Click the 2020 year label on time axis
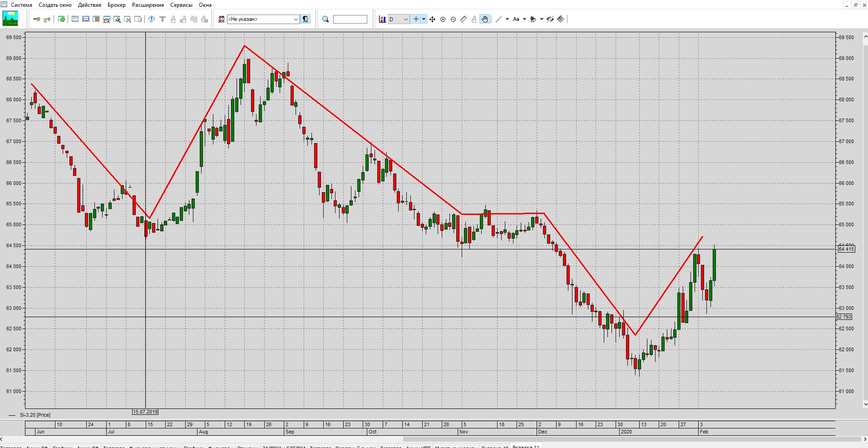 point(626,432)
